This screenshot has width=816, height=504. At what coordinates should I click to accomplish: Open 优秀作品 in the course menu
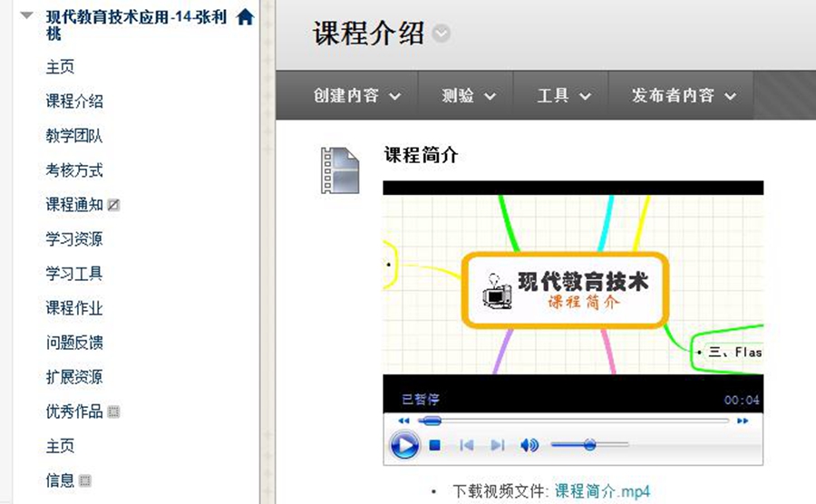coord(74,412)
